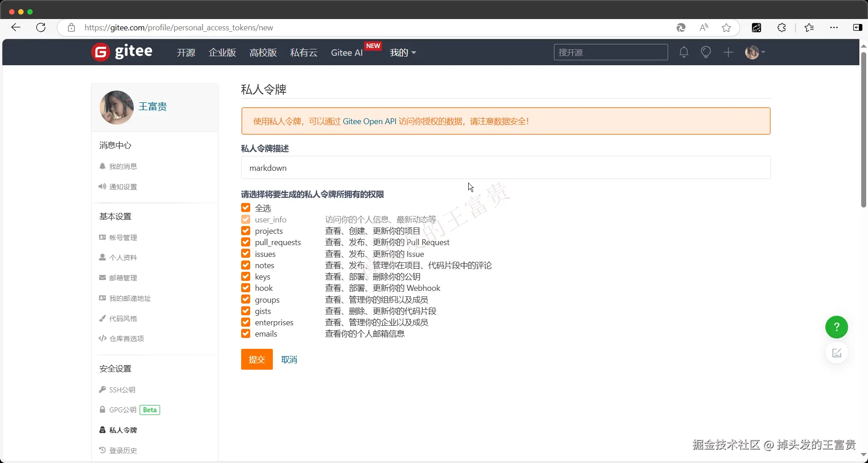Toggle the browser sidebar icon

[x=858, y=28]
